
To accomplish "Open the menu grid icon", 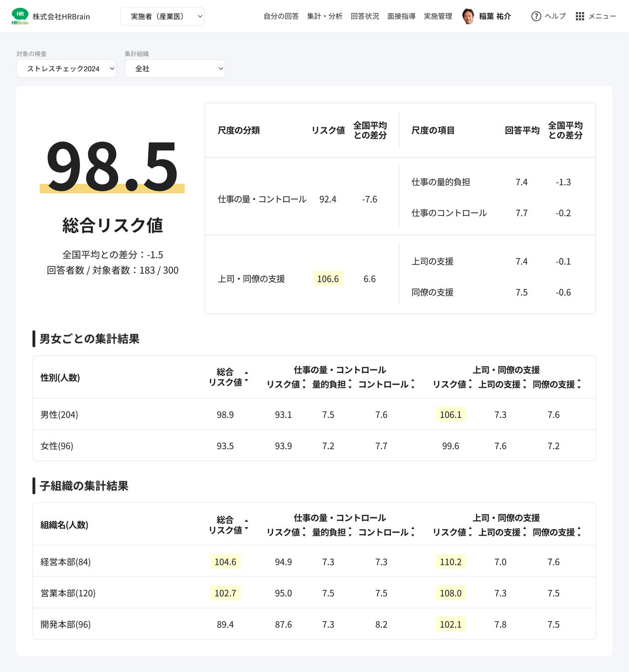I will click(x=580, y=16).
